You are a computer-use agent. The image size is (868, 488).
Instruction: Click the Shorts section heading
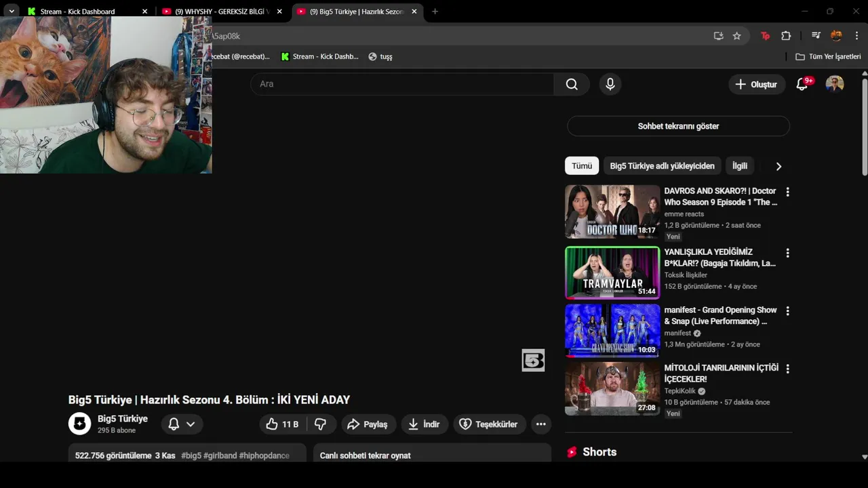599,452
